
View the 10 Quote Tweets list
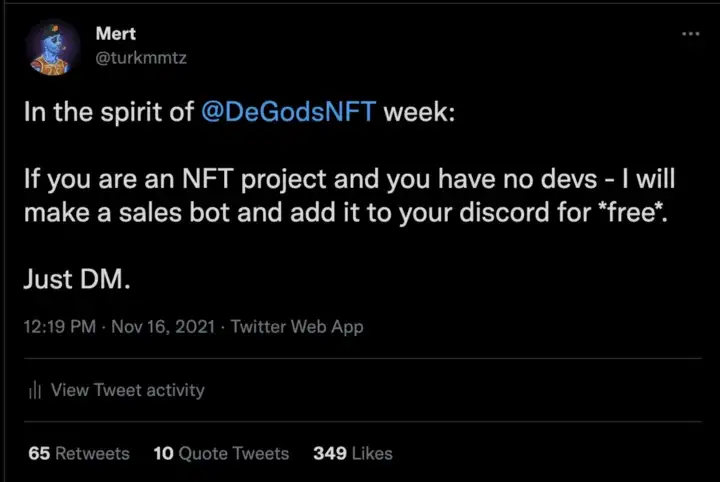click(x=221, y=454)
